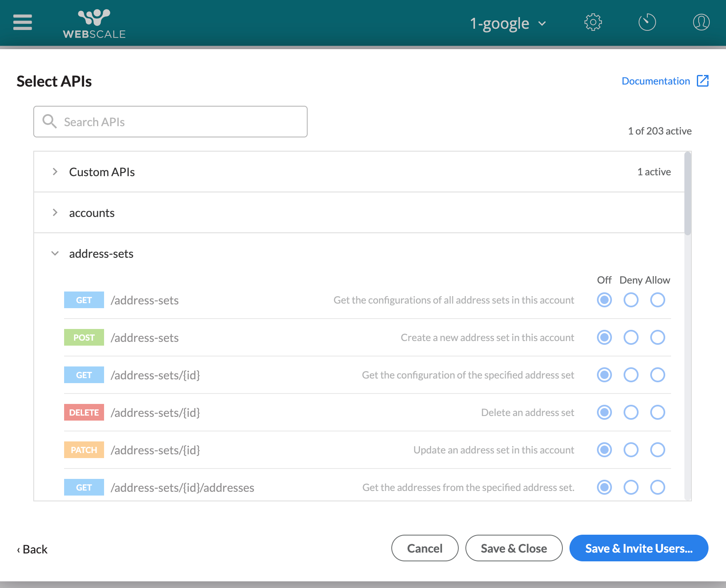This screenshot has width=726, height=588.
Task: Click the search magnifier icon
Action: [50, 121]
